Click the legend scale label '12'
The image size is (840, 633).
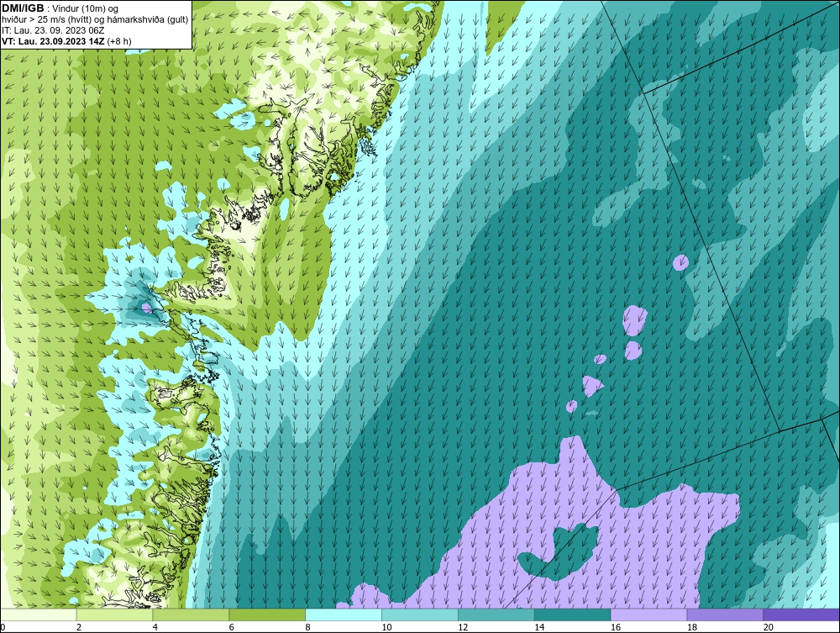pos(463,627)
